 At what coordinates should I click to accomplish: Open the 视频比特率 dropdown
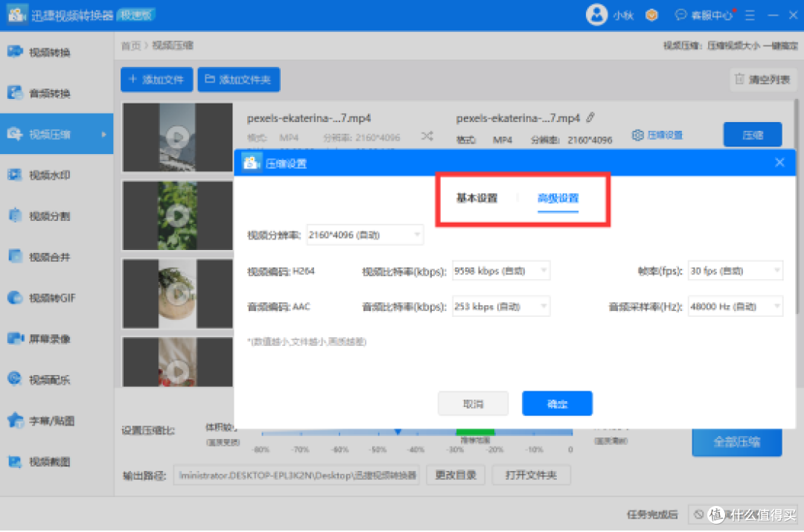click(501, 271)
